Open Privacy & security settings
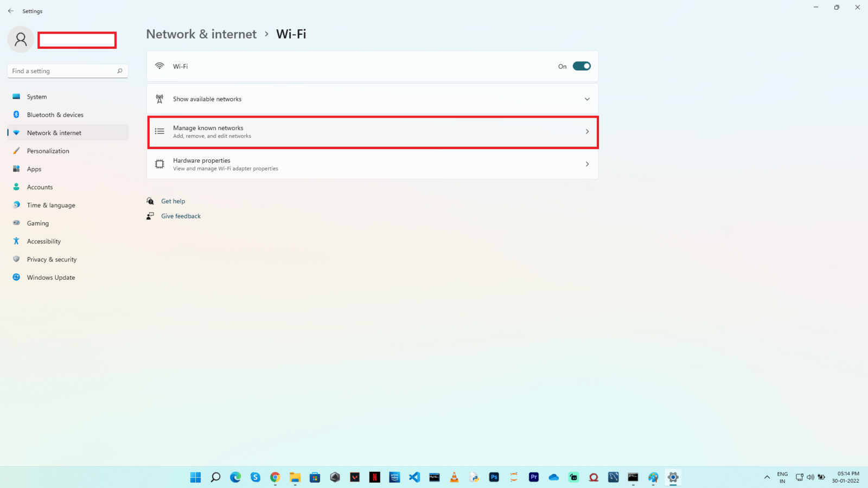The image size is (868, 488). tap(16, 259)
